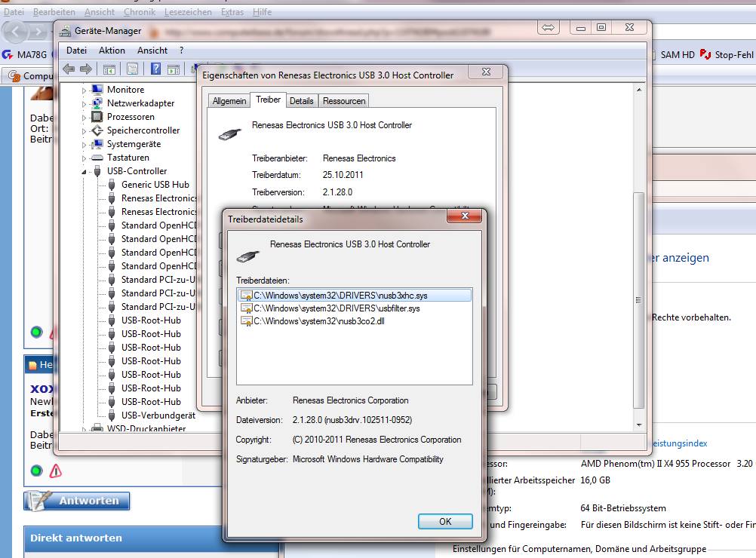
Task: Expand the Systemgeräte tree node
Action: 84,145
